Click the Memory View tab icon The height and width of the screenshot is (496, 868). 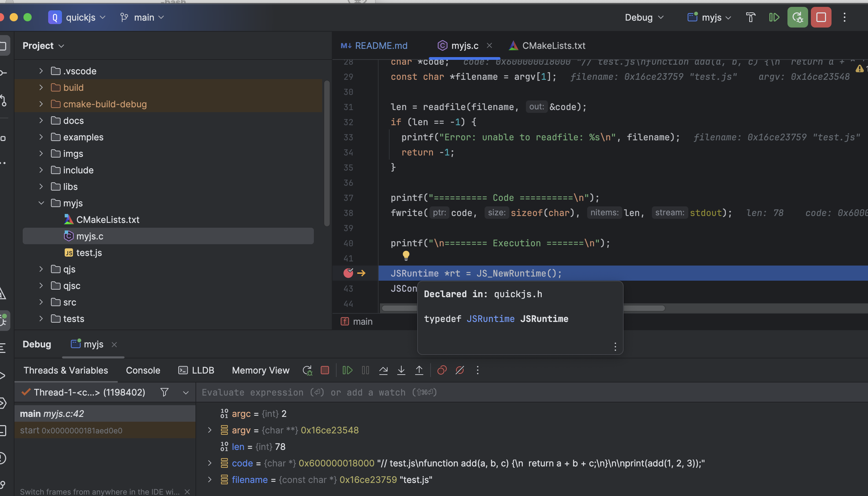261,371
